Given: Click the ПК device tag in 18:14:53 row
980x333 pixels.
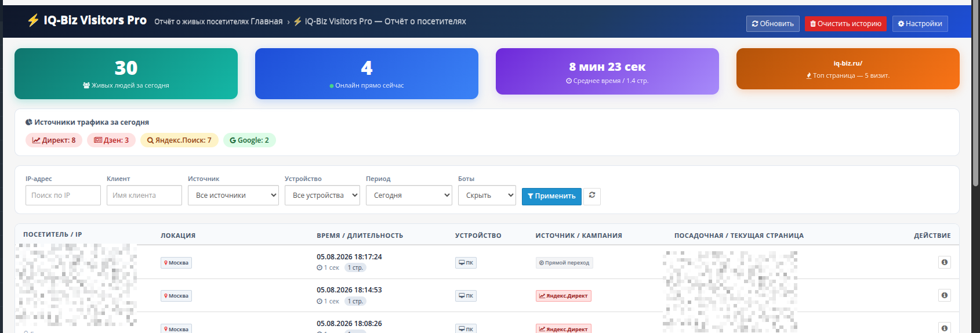Looking at the screenshot, I should click(466, 296).
